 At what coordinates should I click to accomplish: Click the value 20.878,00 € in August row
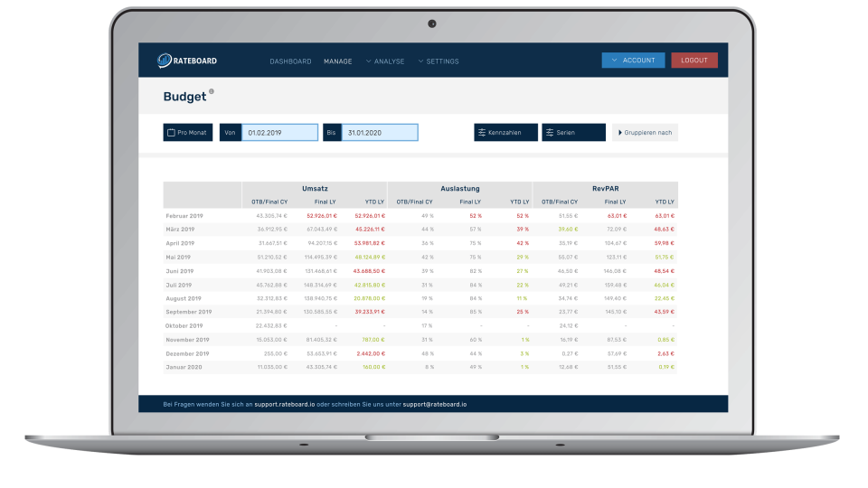[370, 298]
